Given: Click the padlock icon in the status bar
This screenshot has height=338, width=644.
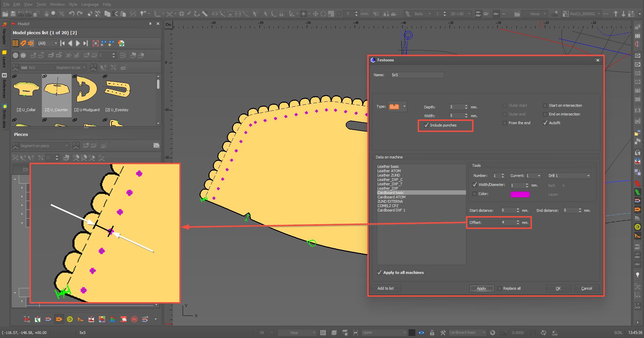Looking at the screenshot, I should (432, 333).
